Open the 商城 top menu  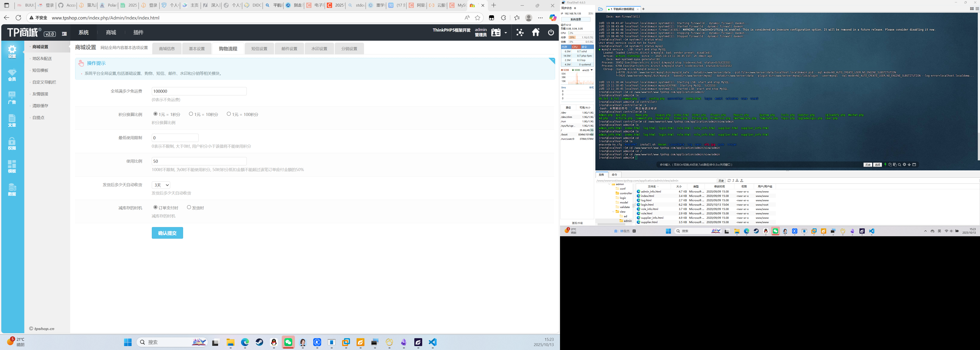(x=111, y=33)
